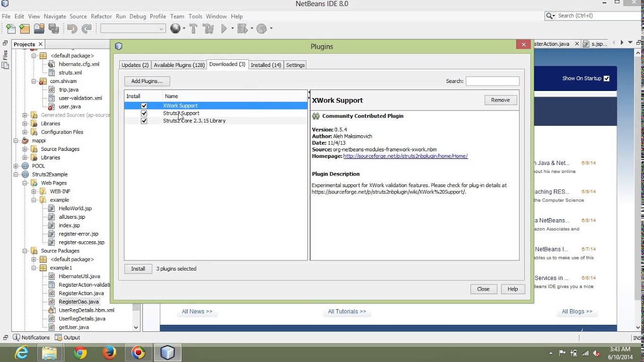The width and height of the screenshot is (644, 362).
Task: Open Firefox from the taskbar
Action: [109, 353]
